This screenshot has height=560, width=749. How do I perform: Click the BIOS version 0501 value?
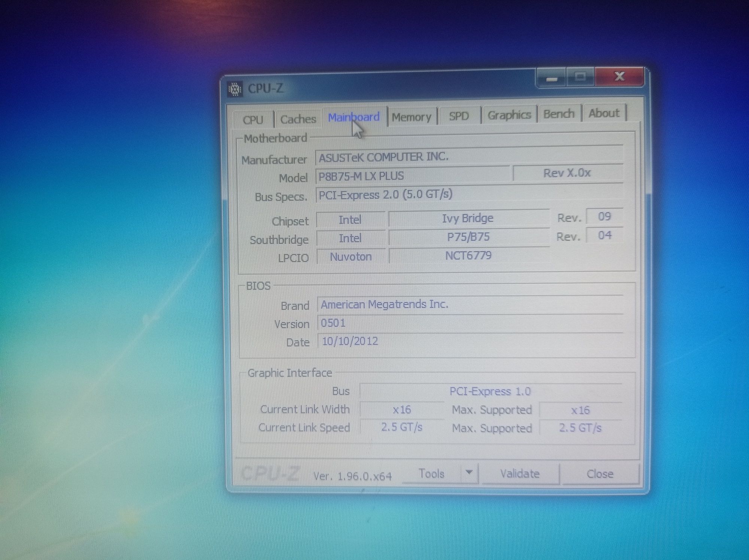(470, 323)
